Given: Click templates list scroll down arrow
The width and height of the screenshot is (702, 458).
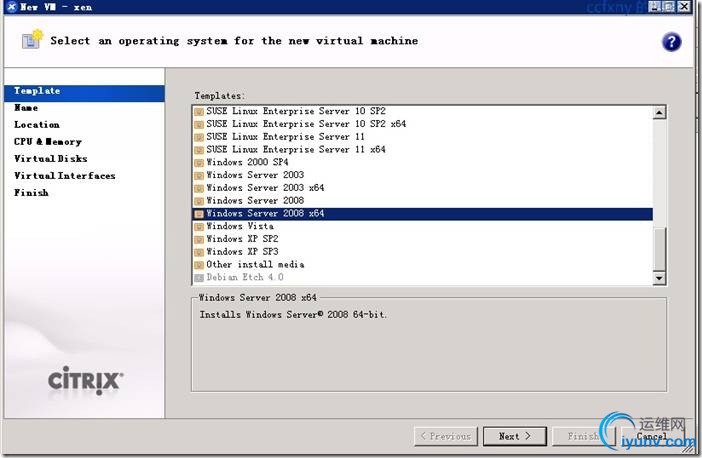Looking at the screenshot, I should tap(659, 278).
